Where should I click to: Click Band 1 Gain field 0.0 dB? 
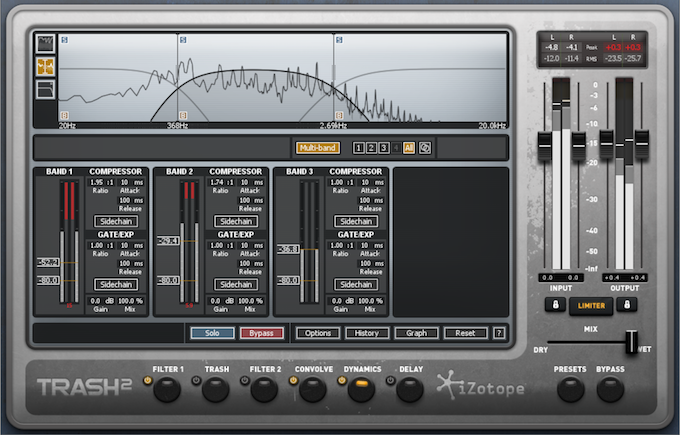tap(101, 301)
